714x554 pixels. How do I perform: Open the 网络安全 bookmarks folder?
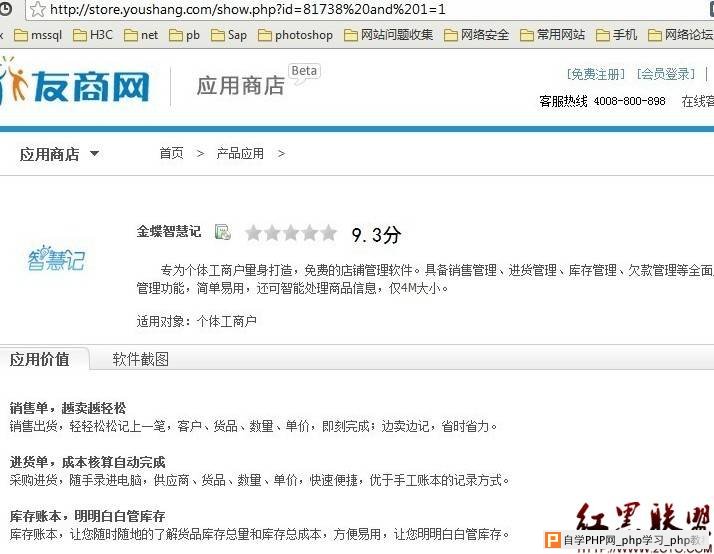[476, 35]
